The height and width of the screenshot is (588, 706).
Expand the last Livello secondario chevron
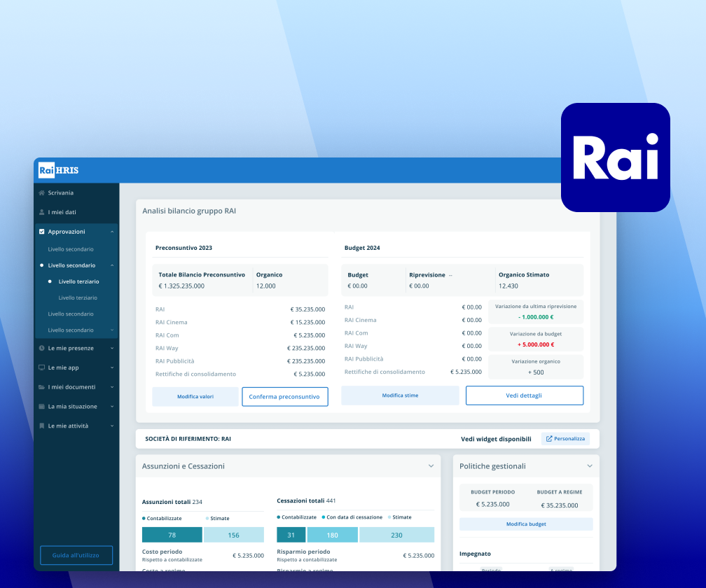[x=112, y=330]
